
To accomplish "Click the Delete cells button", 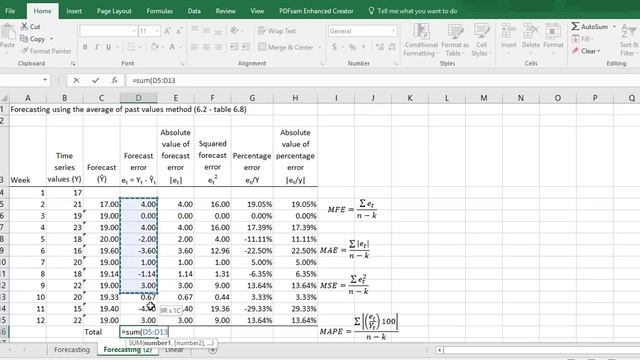I will pyautogui.click(x=531, y=37).
